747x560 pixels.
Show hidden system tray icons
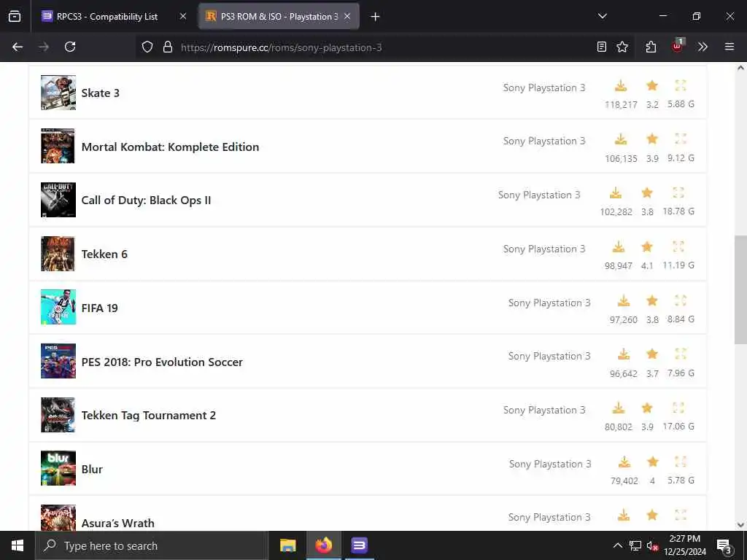pos(617,545)
